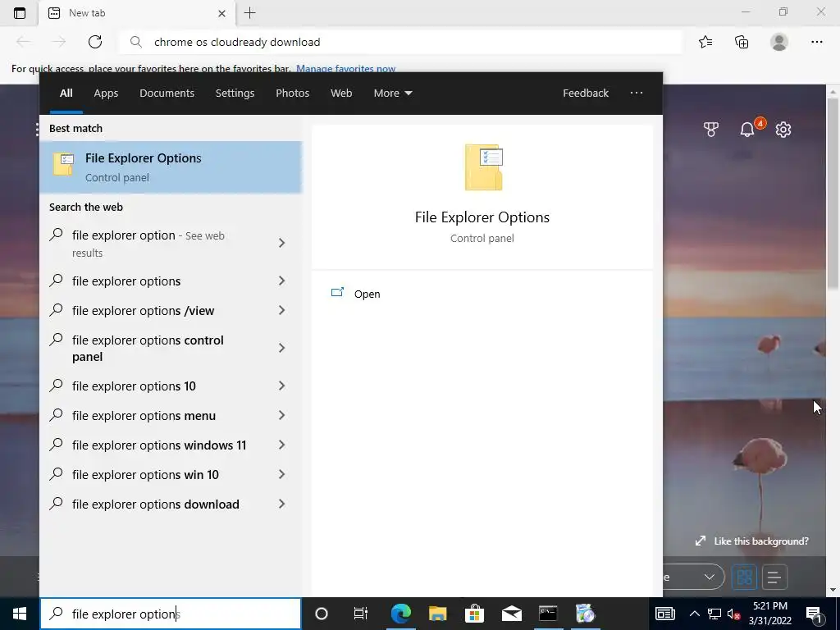Viewport: 840px width, 630px height.
Task: Open network status tray icon
Action: pos(714,614)
